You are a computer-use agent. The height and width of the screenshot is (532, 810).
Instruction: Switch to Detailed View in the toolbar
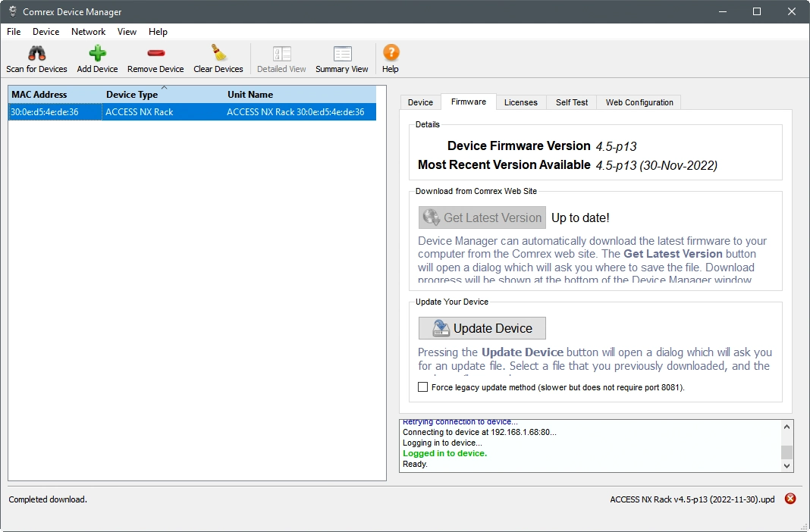click(281, 59)
